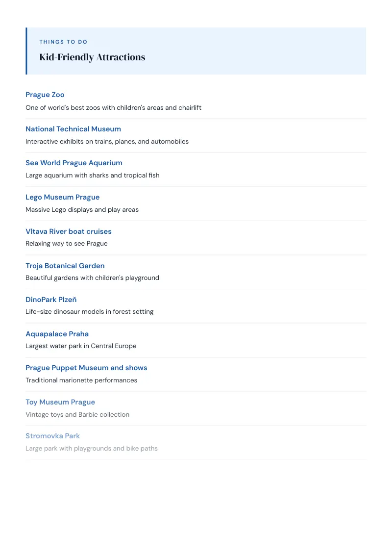Click the Kid-Friendly Attractions heading
The image size is (392, 555).
coord(92,57)
